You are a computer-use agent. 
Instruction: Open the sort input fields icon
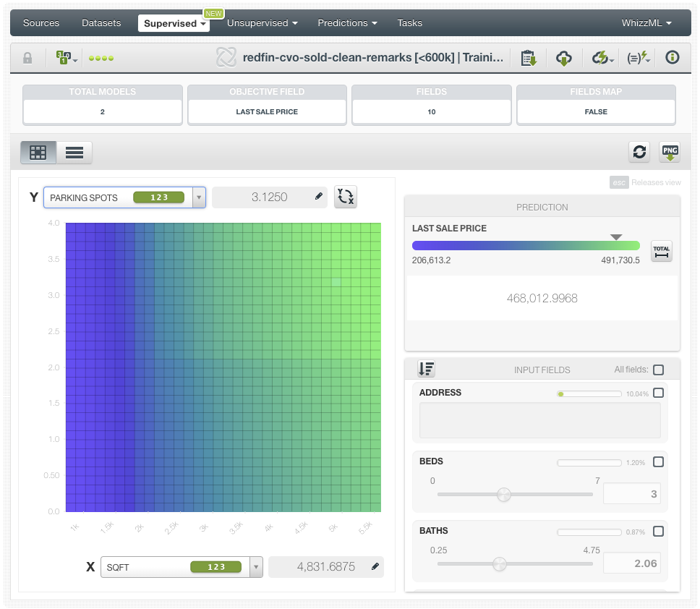(x=426, y=368)
